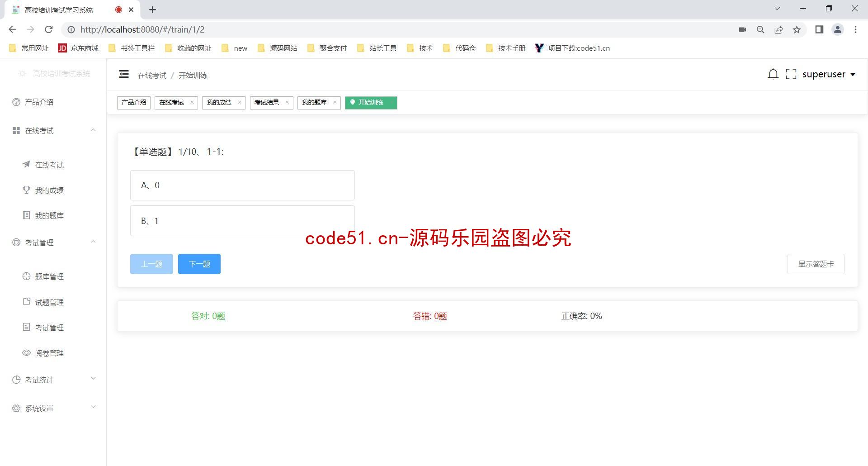Collapse the 考试管理 sidebar group
868x466 pixels.
pyautogui.click(x=53, y=243)
